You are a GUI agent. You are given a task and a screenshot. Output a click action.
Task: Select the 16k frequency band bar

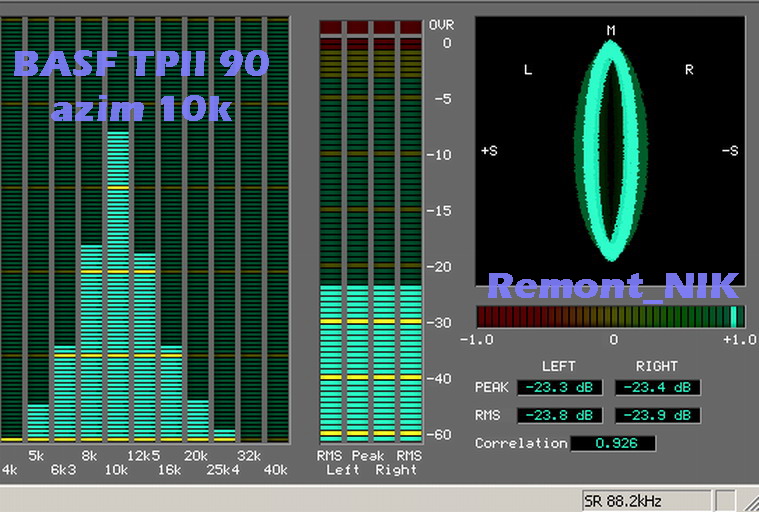pyautogui.click(x=171, y=392)
